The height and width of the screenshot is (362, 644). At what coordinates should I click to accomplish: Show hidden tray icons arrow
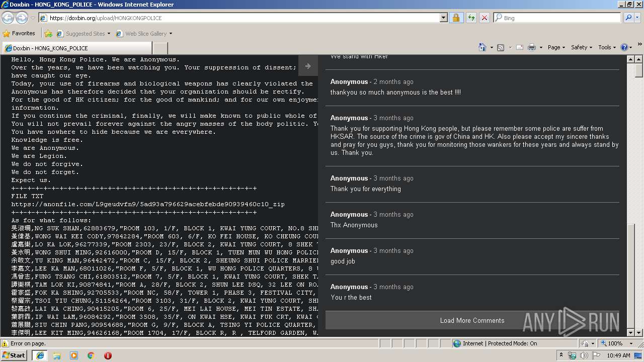click(561, 355)
